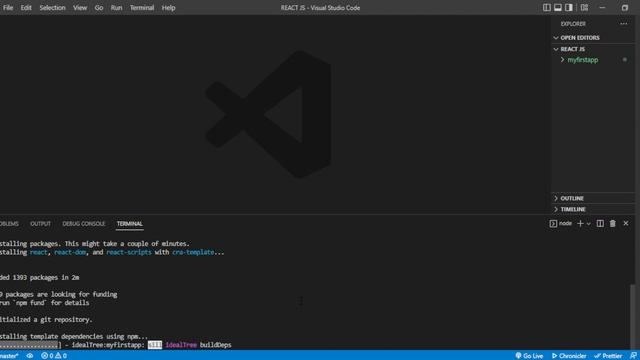Click the errors and warnings count indicator
Image resolution: width=640 pixels, height=360 pixels.
tap(53, 356)
